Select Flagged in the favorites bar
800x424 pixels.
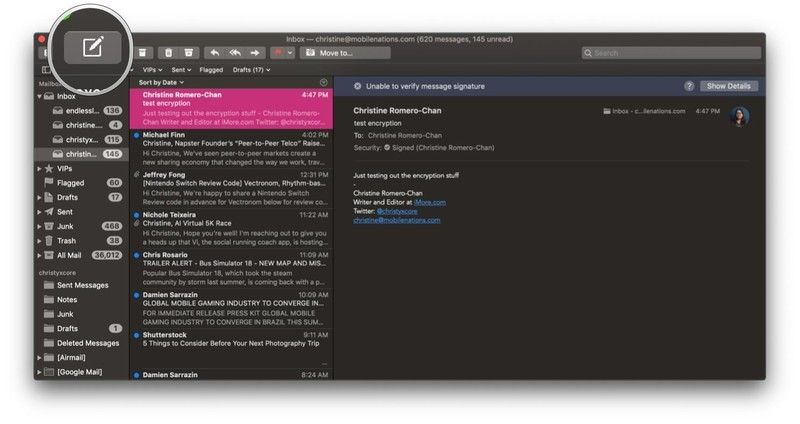[211, 70]
